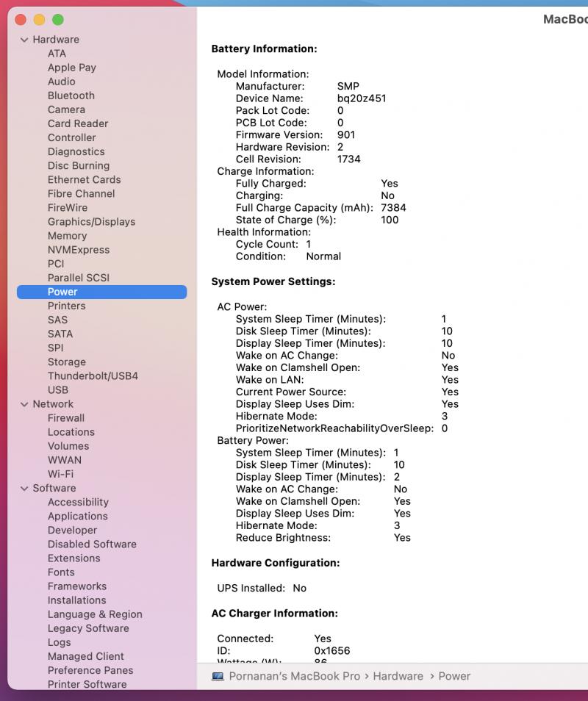Open Extensions in the sidebar
The height and width of the screenshot is (701, 588).
pyautogui.click(x=74, y=558)
